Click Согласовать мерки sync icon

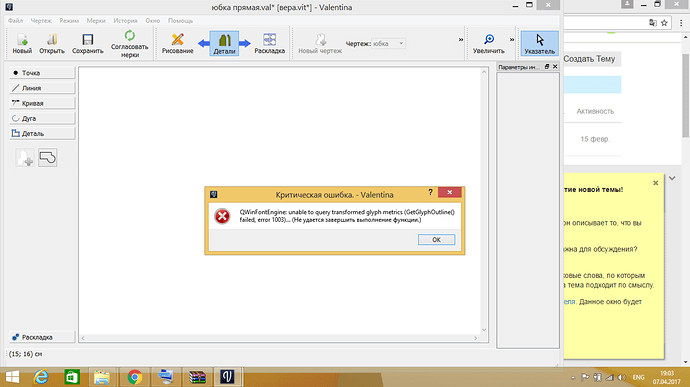[129, 44]
